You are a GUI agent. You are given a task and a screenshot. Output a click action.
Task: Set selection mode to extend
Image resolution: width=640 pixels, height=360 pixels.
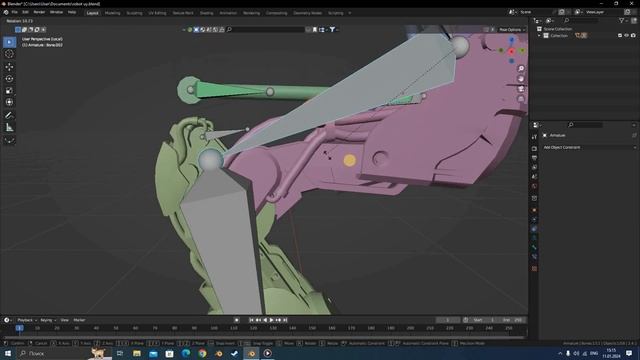24,29
